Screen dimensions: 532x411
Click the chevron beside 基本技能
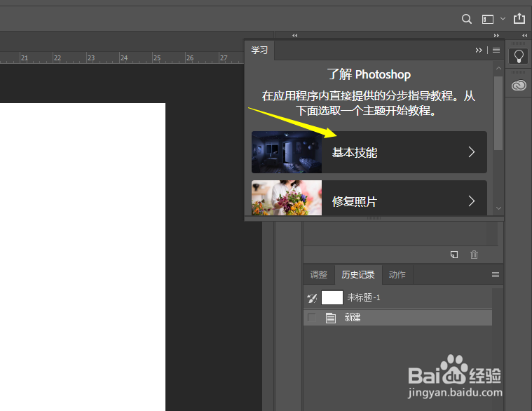(x=472, y=152)
